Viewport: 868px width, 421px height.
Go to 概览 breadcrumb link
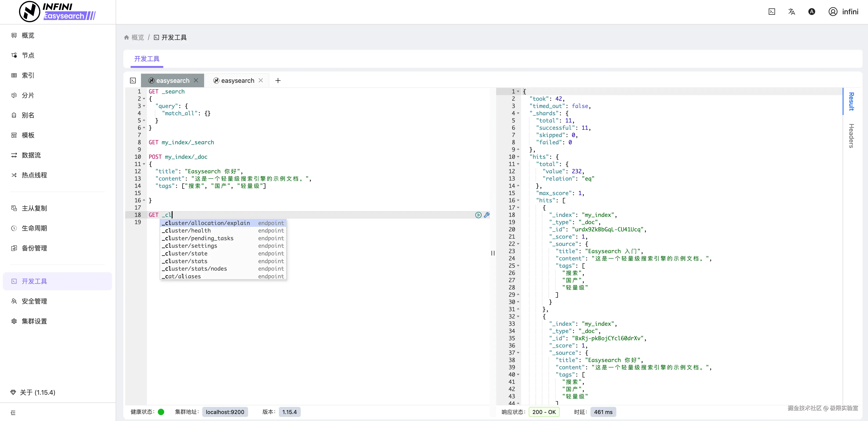(x=137, y=37)
